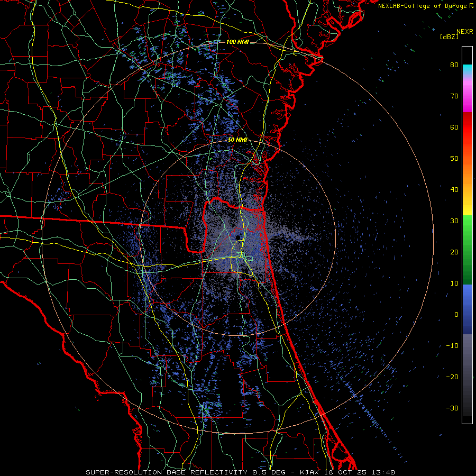The height and width of the screenshot is (476, 476).
Task: Click the cyan segment of the color bar
Action: coord(467,69)
